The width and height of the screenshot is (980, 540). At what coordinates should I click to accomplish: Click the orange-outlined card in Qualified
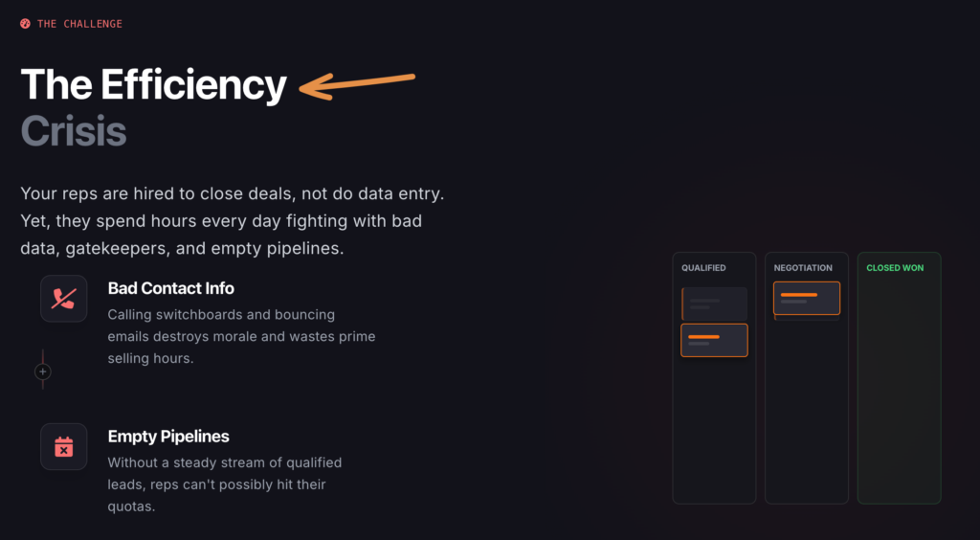click(x=714, y=340)
